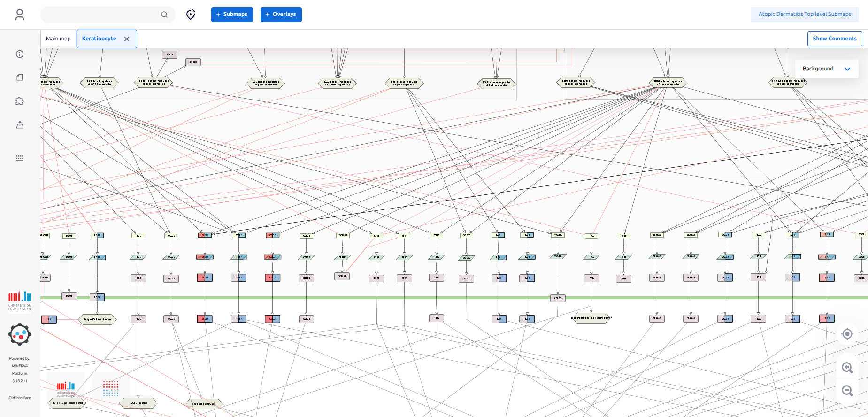Expand the Background dropdown

(826, 69)
